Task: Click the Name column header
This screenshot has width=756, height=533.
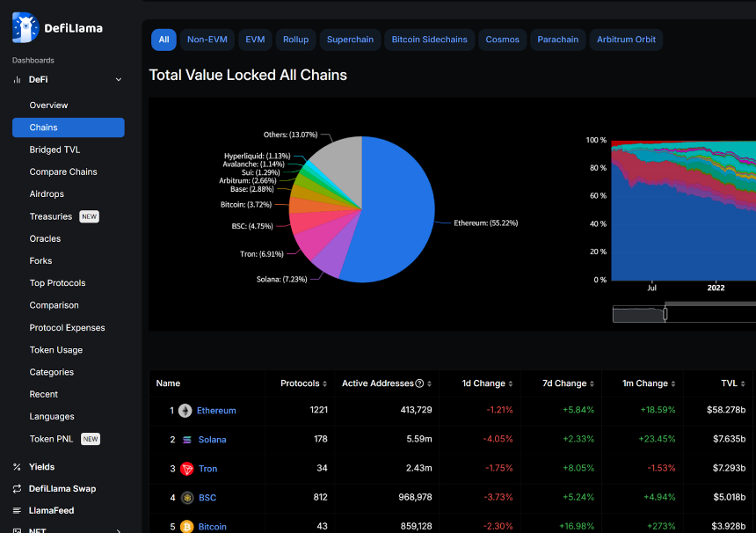Action: 168,383
